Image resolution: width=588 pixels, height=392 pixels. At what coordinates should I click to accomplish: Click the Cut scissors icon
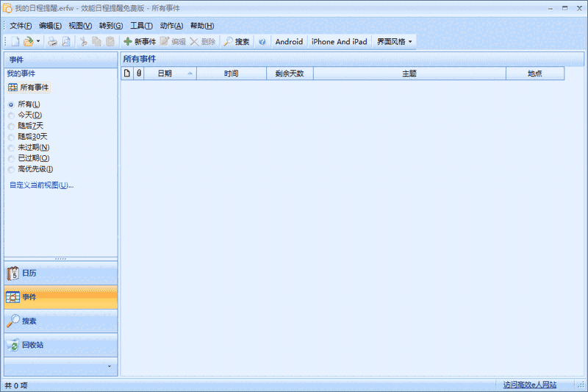pyautogui.click(x=84, y=42)
